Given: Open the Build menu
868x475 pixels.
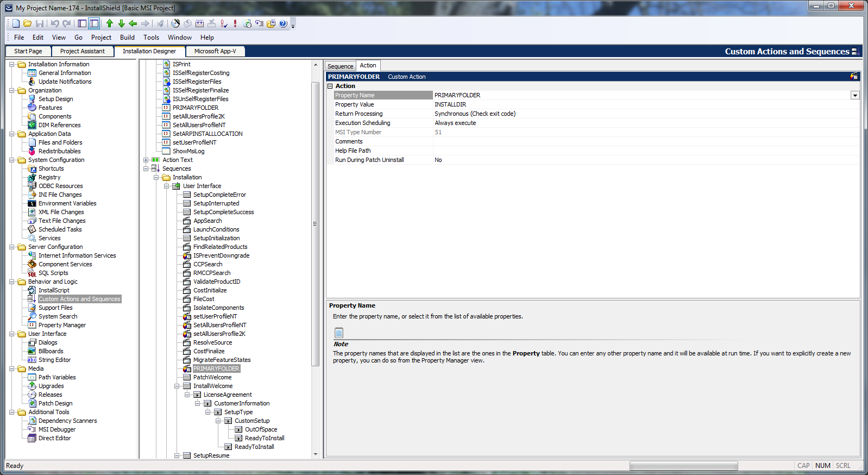Looking at the screenshot, I should click(127, 37).
